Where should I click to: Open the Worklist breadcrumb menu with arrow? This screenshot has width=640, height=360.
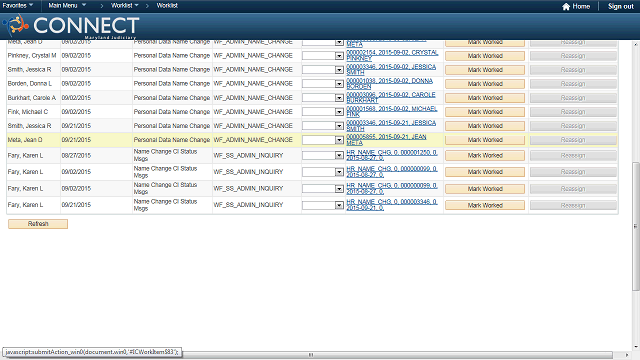click(x=124, y=6)
